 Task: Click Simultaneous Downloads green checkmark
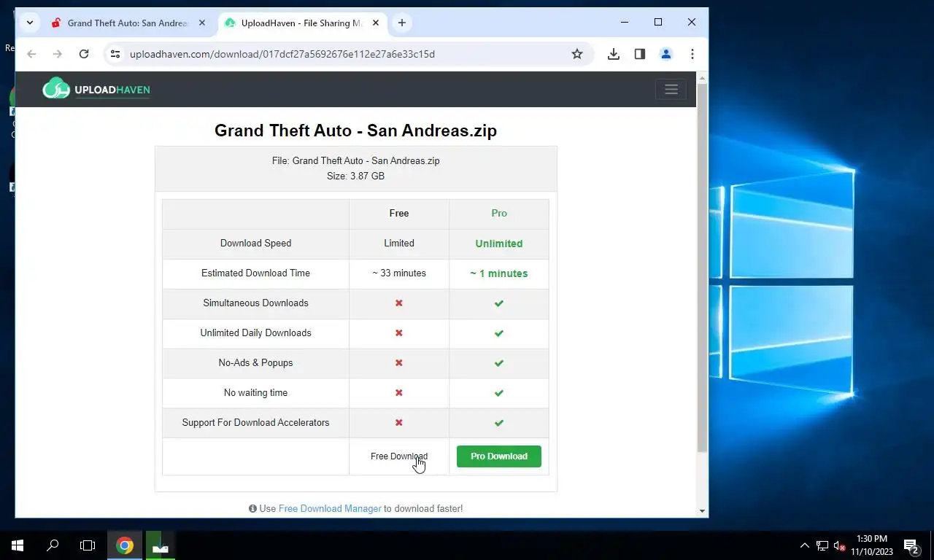tap(499, 303)
